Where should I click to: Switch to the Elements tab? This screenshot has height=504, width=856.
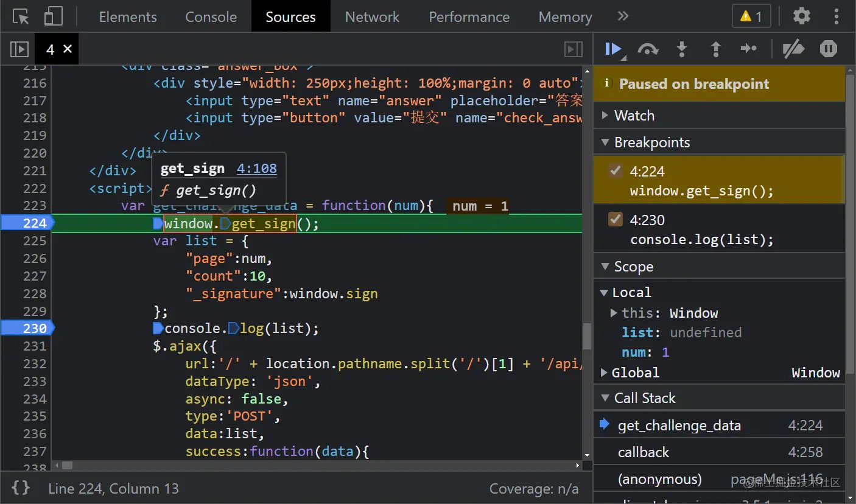point(128,17)
